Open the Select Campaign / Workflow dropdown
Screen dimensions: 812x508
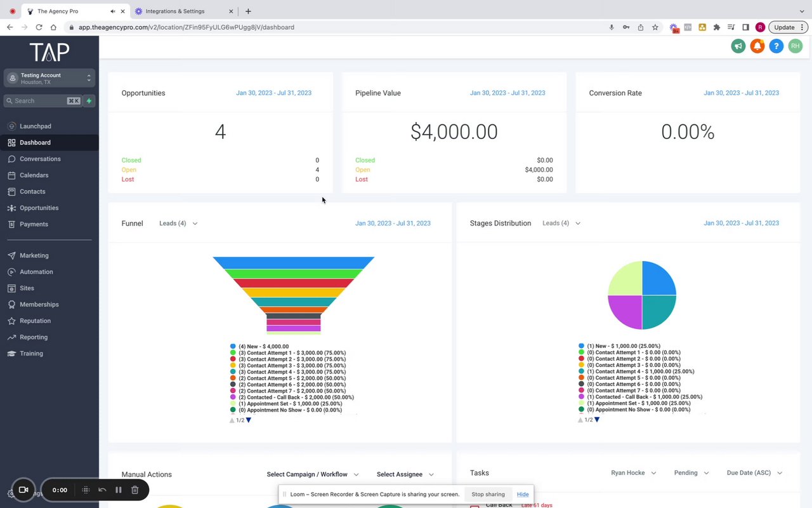pyautogui.click(x=313, y=474)
